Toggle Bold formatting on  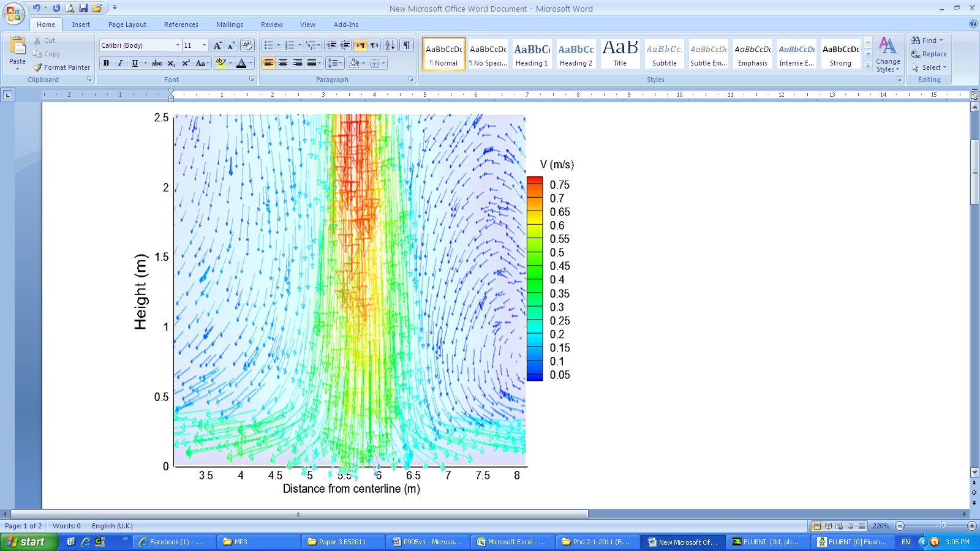click(107, 63)
